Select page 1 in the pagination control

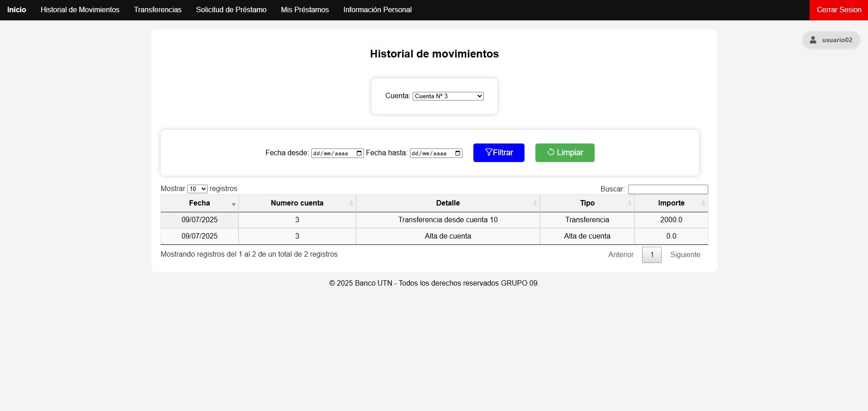(x=652, y=254)
